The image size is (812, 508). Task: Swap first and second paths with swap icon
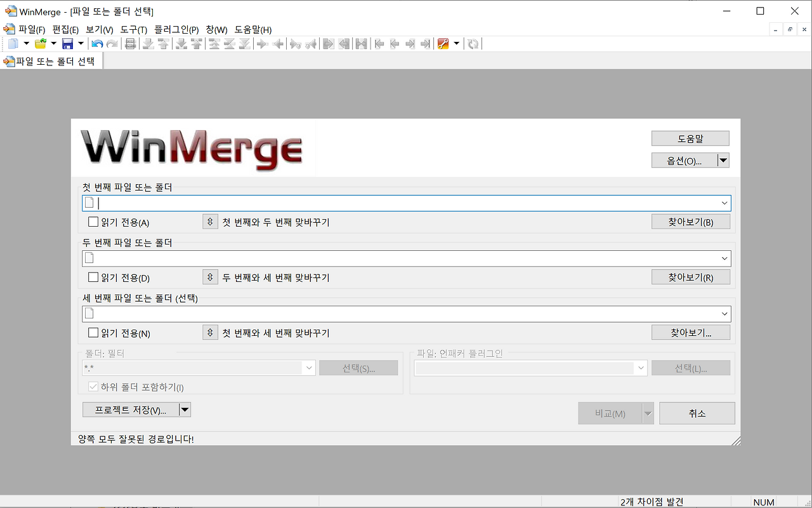tap(210, 221)
